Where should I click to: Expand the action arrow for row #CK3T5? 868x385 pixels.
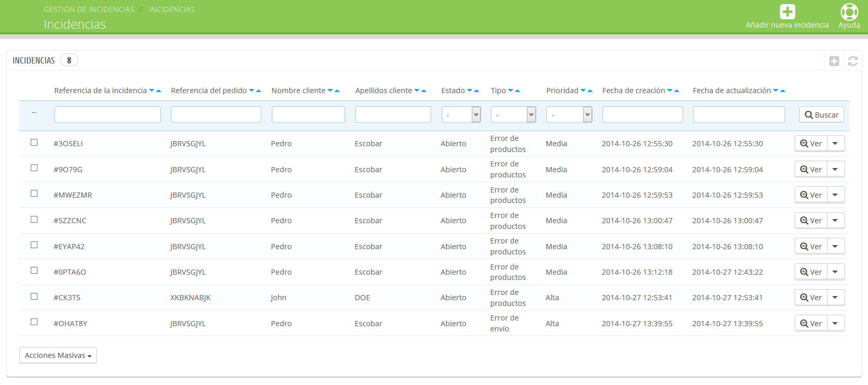click(x=835, y=298)
